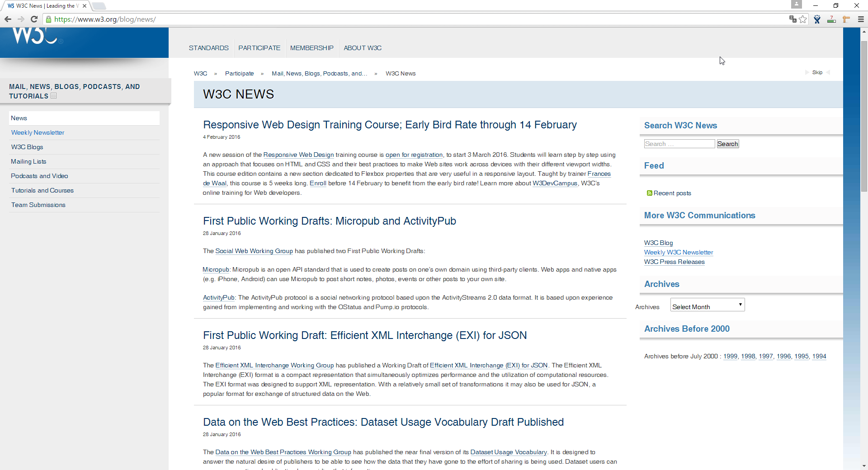Open the Chrome hamburger menu
The width and height of the screenshot is (868, 470).
click(861, 19)
